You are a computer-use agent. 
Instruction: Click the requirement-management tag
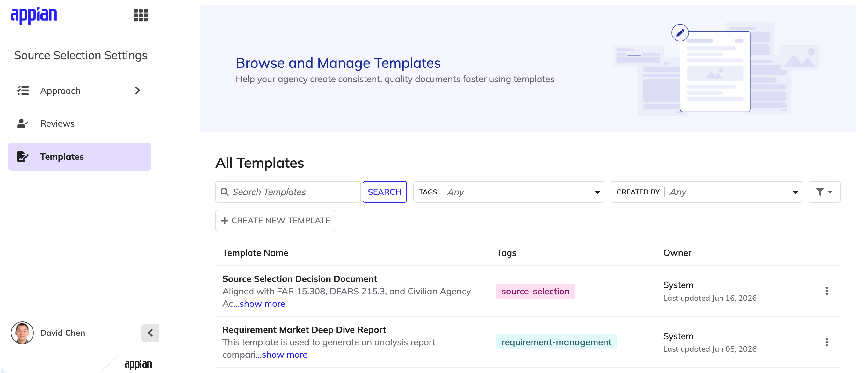pos(556,342)
